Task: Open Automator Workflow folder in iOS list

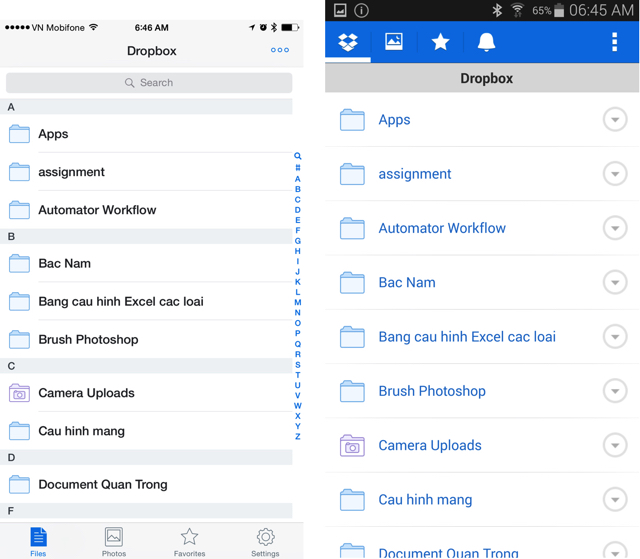Action: pyautogui.click(x=146, y=210)
